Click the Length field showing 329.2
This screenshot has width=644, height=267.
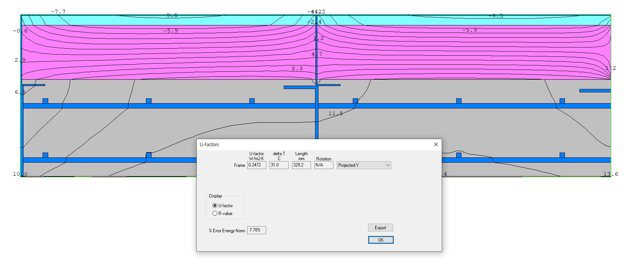tap(301, 165)
